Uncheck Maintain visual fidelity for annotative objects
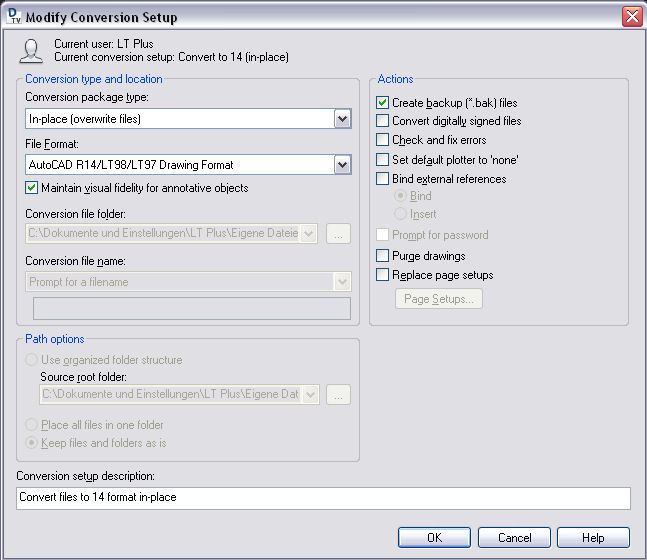 (x=31, y=188)
